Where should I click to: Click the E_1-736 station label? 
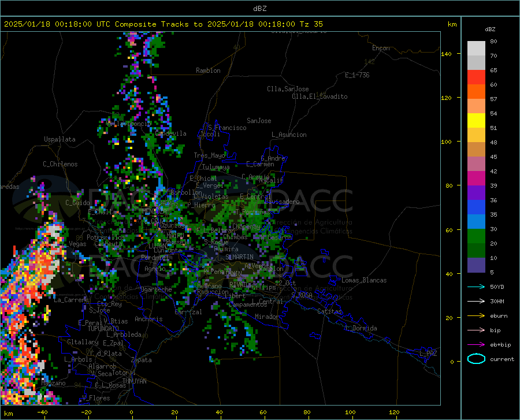pos(357,75)
